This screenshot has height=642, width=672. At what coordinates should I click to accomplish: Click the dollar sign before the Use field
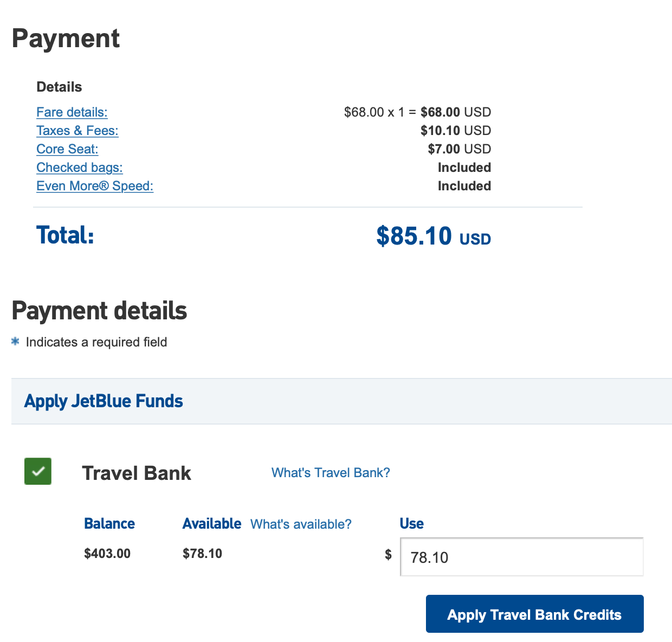pos(388,555)
